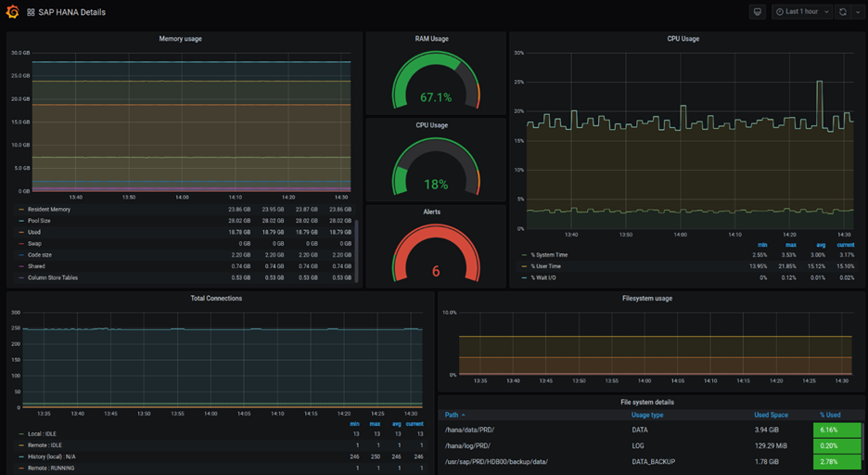Screen dimensions: 868x475
Task: Click the green 6.16% used cell
Action: click(x=837, y=430)
